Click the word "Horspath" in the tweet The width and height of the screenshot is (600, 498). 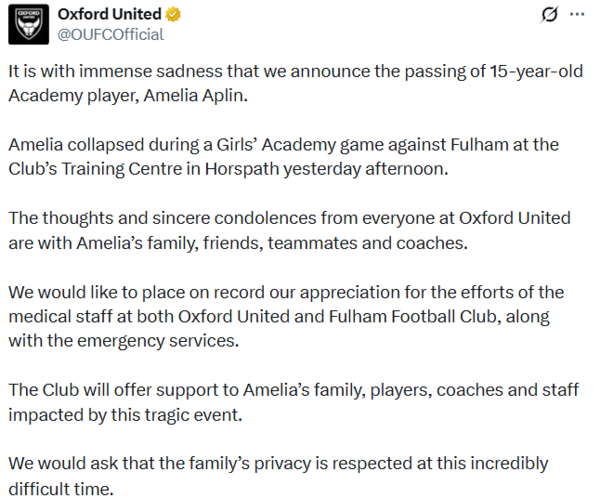253,169
